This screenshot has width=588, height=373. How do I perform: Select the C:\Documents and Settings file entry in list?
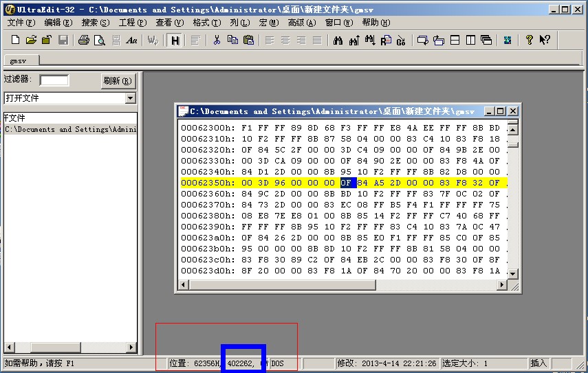pyautogui.click(x=70, y=129)
